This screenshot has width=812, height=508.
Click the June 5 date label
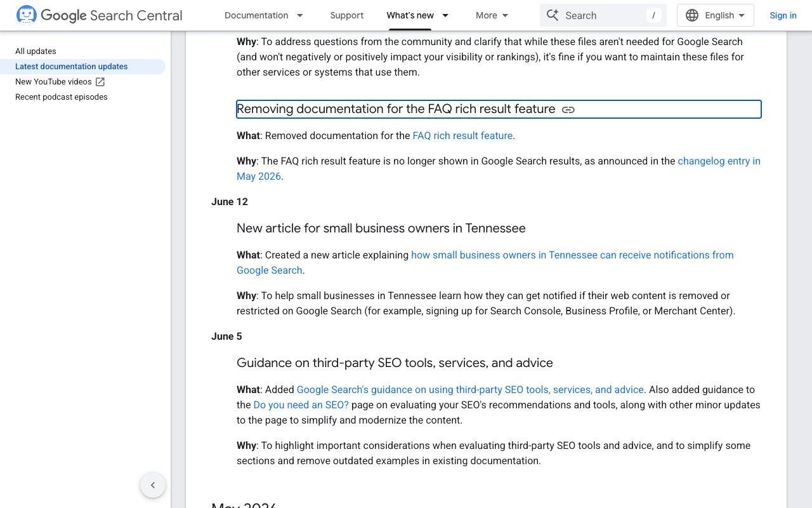click(x=226, y=337)
